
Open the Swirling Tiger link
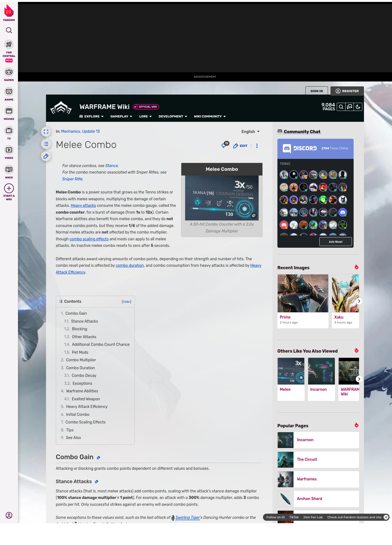click(188, 517)
